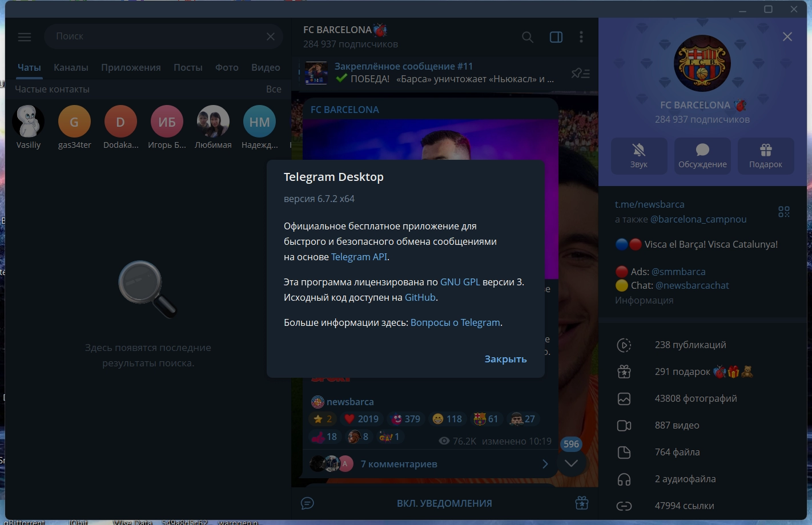Open the hamburger main menu
Image resolution: width=812 pixels, height=525 pixels.
pyautogui.click(x=25, y=37)
